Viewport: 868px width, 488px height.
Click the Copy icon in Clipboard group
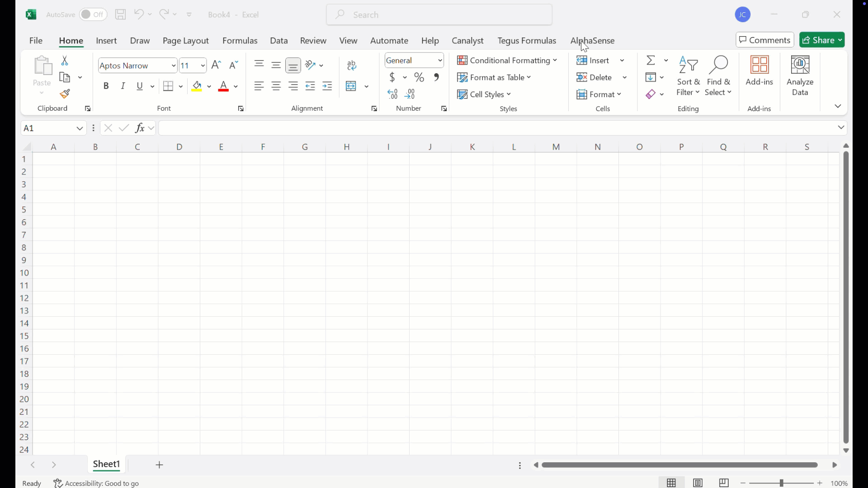point(65,78)
